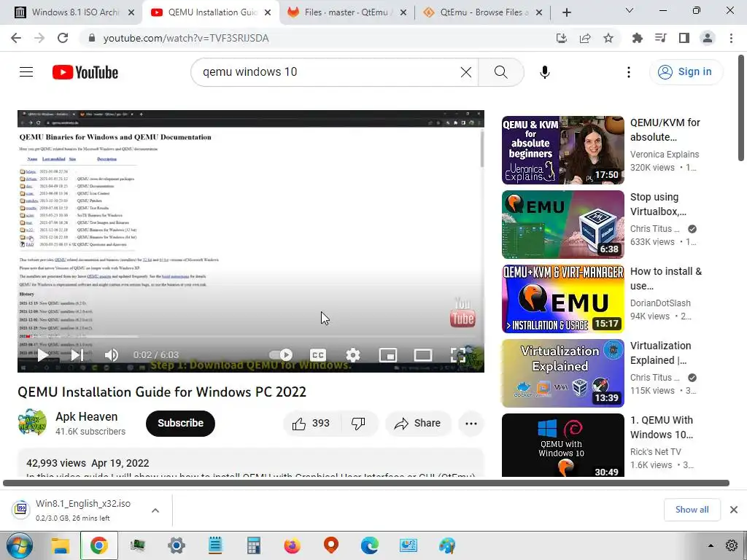Dislike the video
The image size is (747, 560).
[x=358, y=424]
